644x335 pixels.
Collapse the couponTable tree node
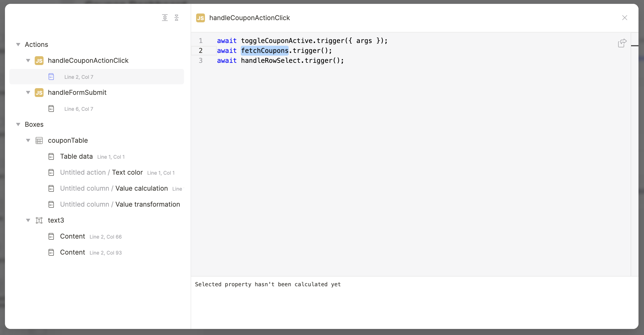tap(28, 141)
